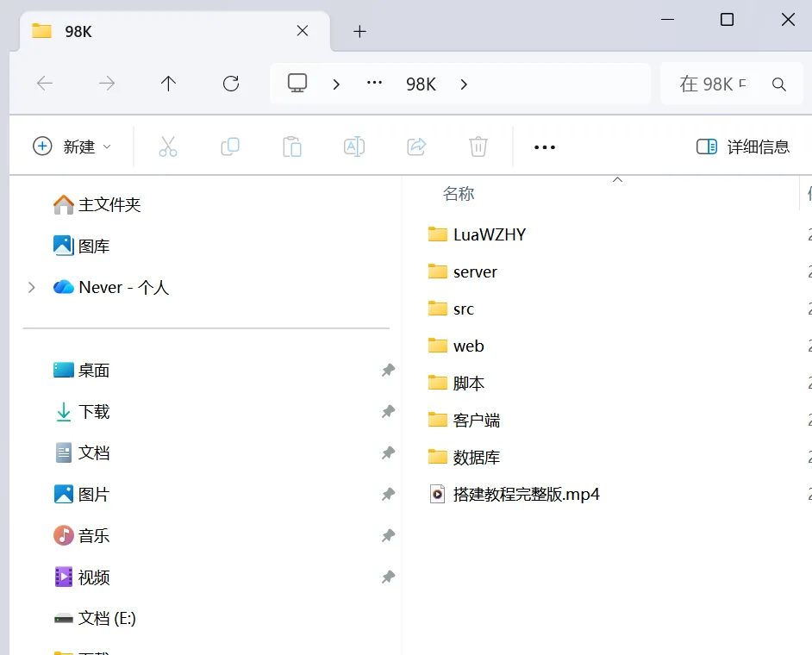Select the 客户端 folder
The image size is (812, 655).
click(464, 420)
